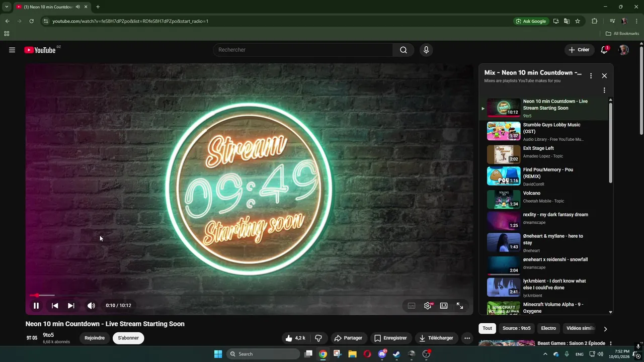This screenshot has width=644, height=362.
Task: Open the YouTube account avatar menu
Action: 623,50
